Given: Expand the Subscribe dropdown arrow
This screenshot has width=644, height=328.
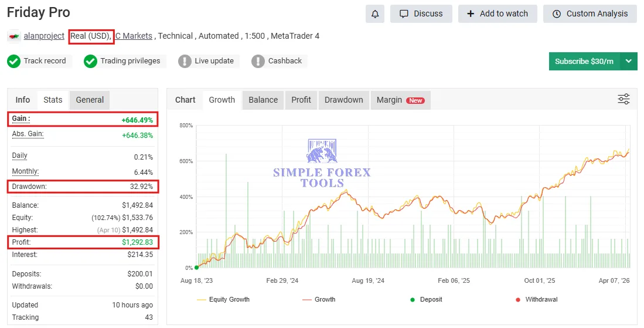Looking at the screenshot, I should [628, 61].
